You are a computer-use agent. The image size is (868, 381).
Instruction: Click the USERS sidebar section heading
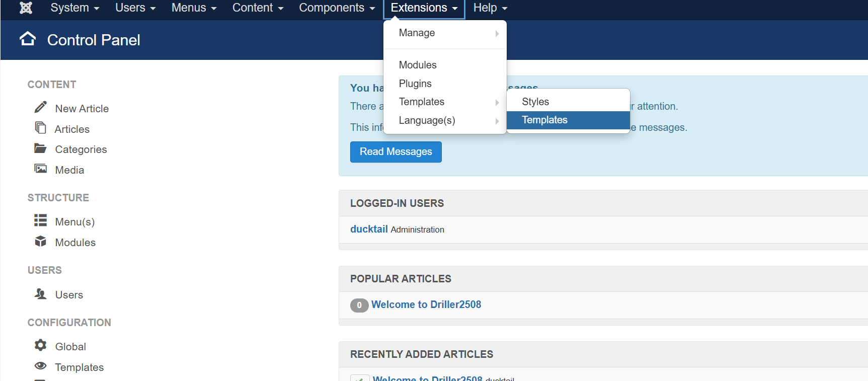45,270
